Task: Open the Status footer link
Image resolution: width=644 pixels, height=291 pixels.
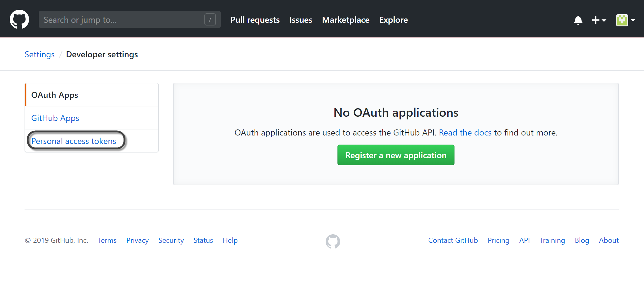Action: click(x=203, y=240)
